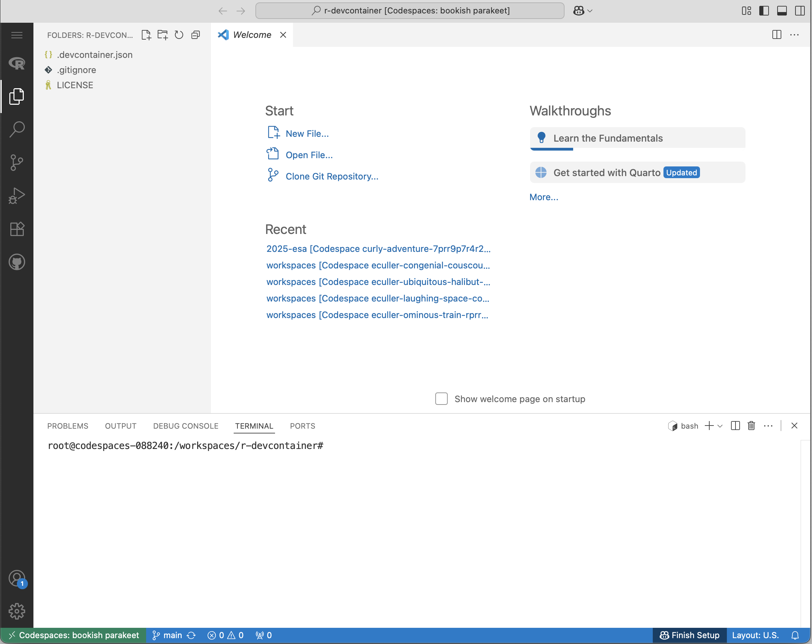
Task: Open the application menu hamburger icon
Action: point(17,35)
